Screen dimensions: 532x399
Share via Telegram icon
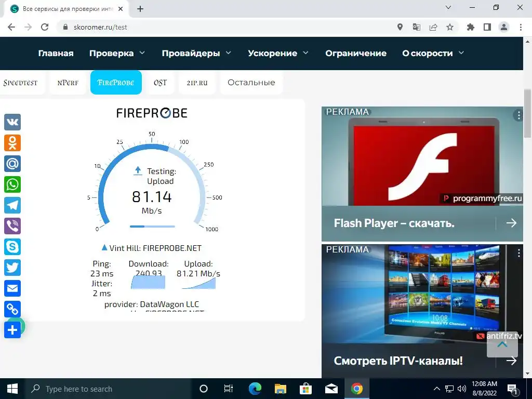[x=12, y=205]
